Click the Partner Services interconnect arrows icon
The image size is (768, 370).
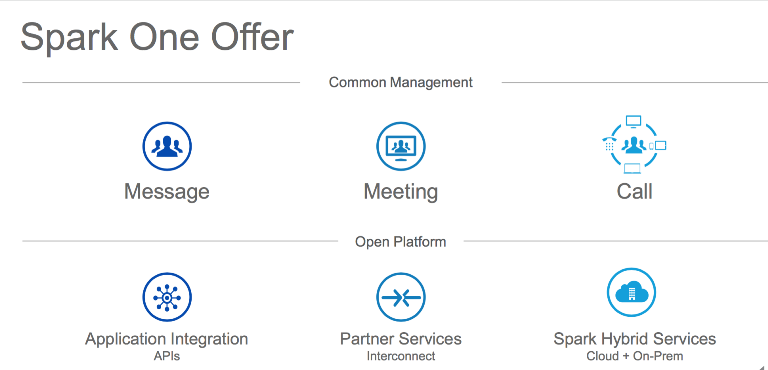click(401, 297)
